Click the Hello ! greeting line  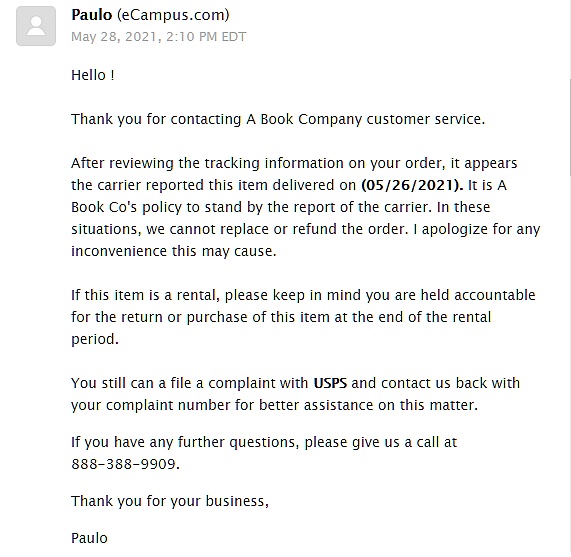93,75
